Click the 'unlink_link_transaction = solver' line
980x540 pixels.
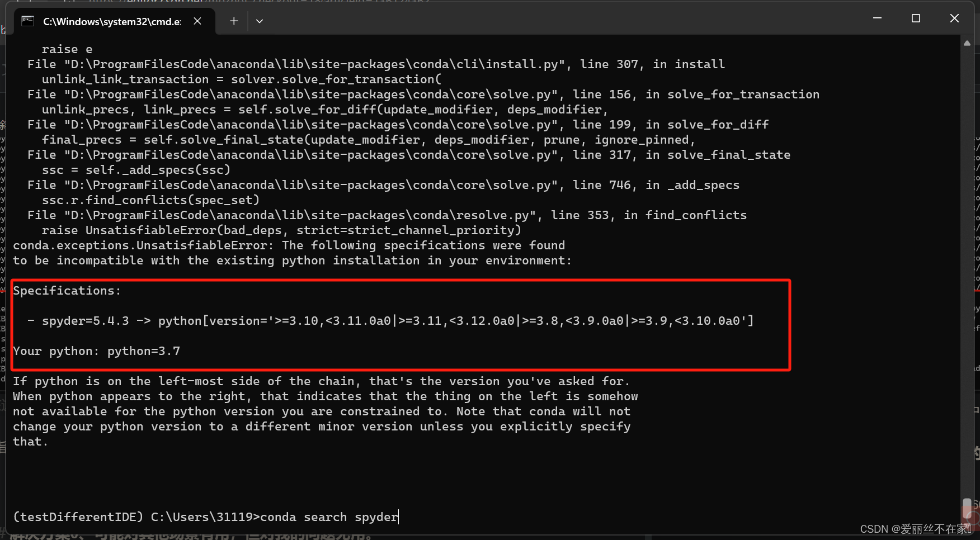click(x=242, y=79)
